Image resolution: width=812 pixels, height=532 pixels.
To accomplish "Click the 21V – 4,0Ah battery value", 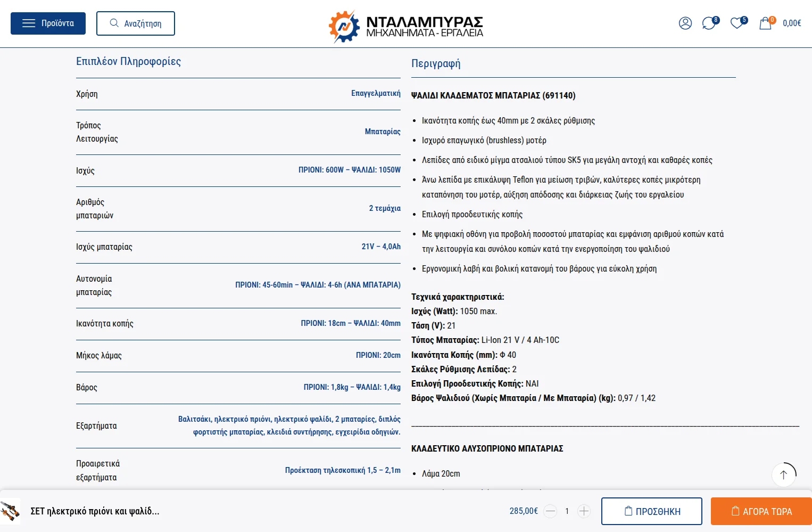I will pos(381,247).
